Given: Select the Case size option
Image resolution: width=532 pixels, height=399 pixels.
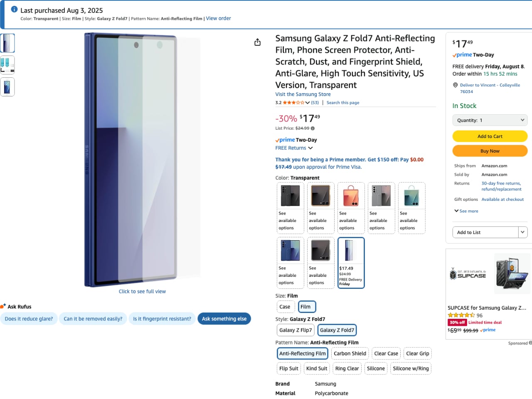Looking at the screenshot, I should coord(285,307).
